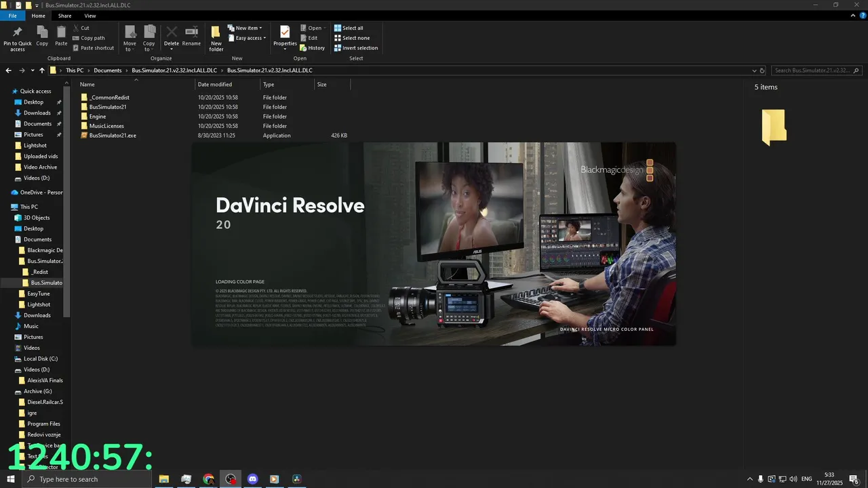Choose Copy path in the ribbon
Viewport: 868px width, 488px height.
tap(88, 38)
